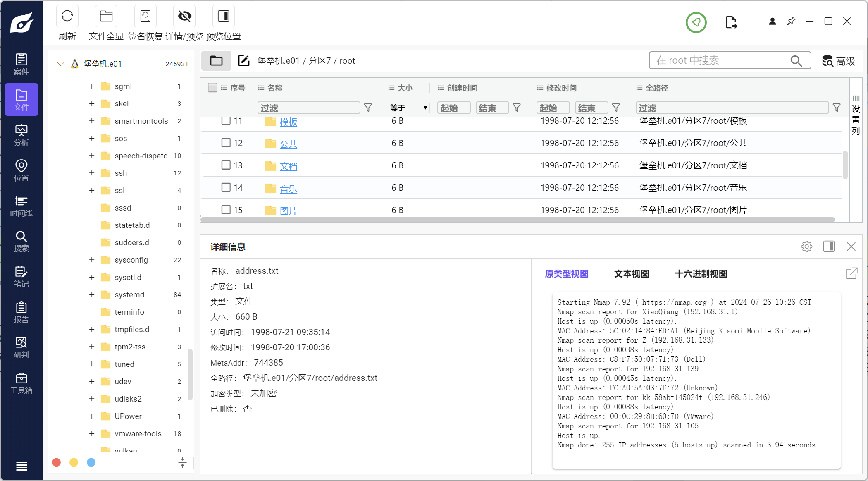Close the 详细信息 panel
This screenshot has height=481, width=868.
pyautogui.click(x=851, y=246)
